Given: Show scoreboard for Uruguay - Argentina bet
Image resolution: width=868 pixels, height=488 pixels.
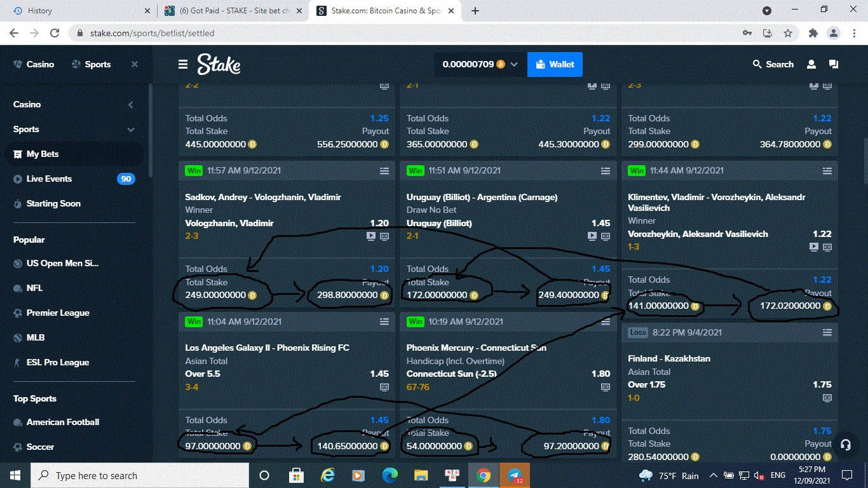Looking at the screenshot, I should click(x=606, y=236).
